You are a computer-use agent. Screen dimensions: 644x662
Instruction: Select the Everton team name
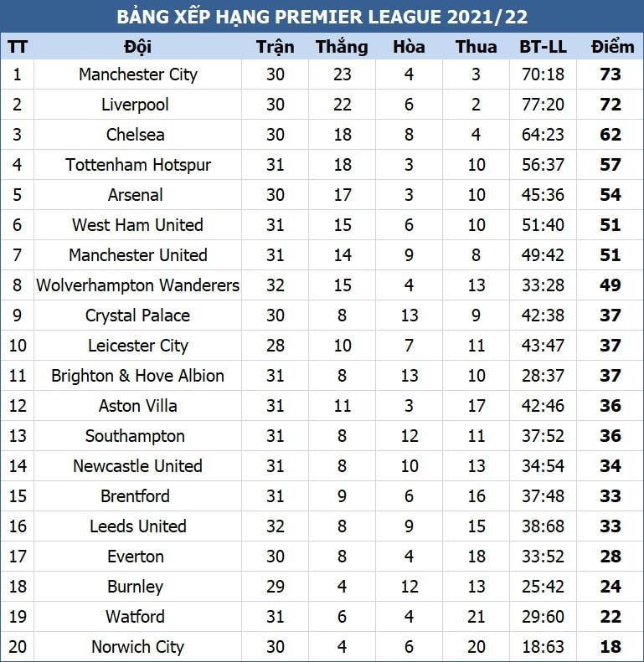[135, 557]
